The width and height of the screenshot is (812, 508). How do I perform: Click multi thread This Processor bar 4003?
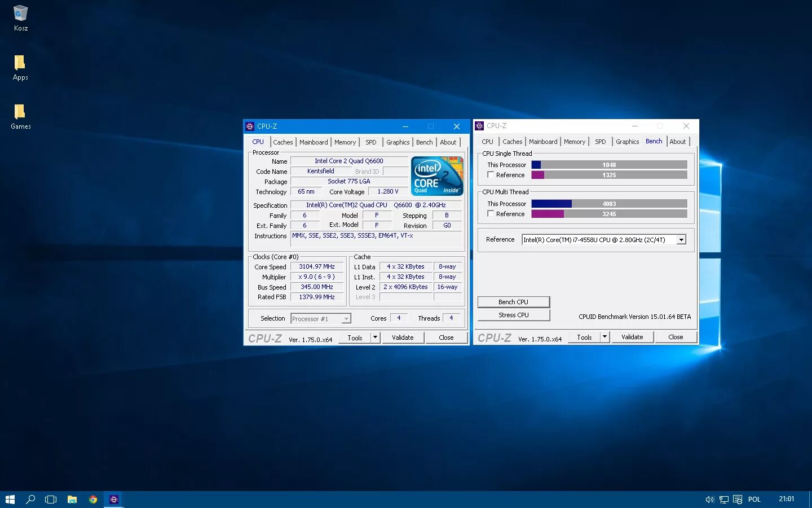610,204
